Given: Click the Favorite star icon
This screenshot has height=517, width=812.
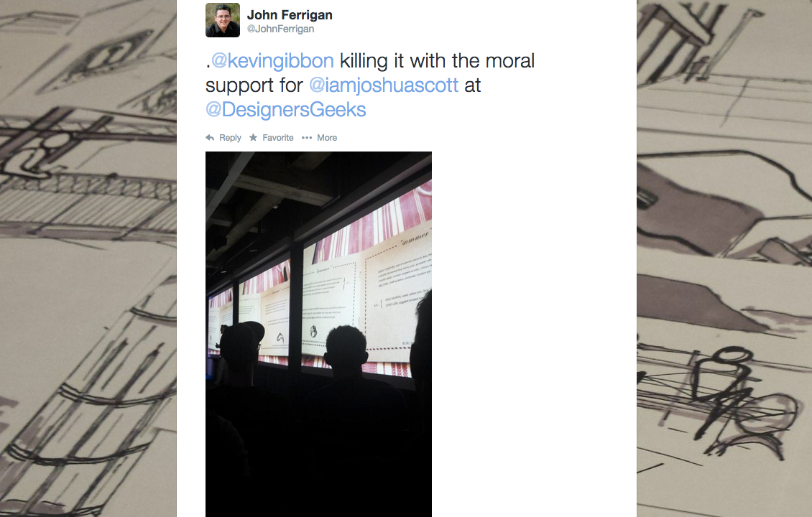Looking at the screenshot, I should (253, 137).
